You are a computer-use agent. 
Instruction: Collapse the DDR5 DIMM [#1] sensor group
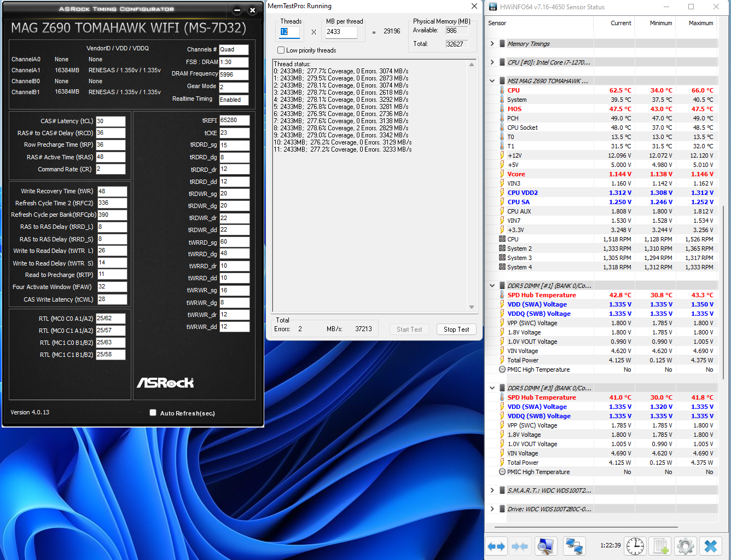492,286
